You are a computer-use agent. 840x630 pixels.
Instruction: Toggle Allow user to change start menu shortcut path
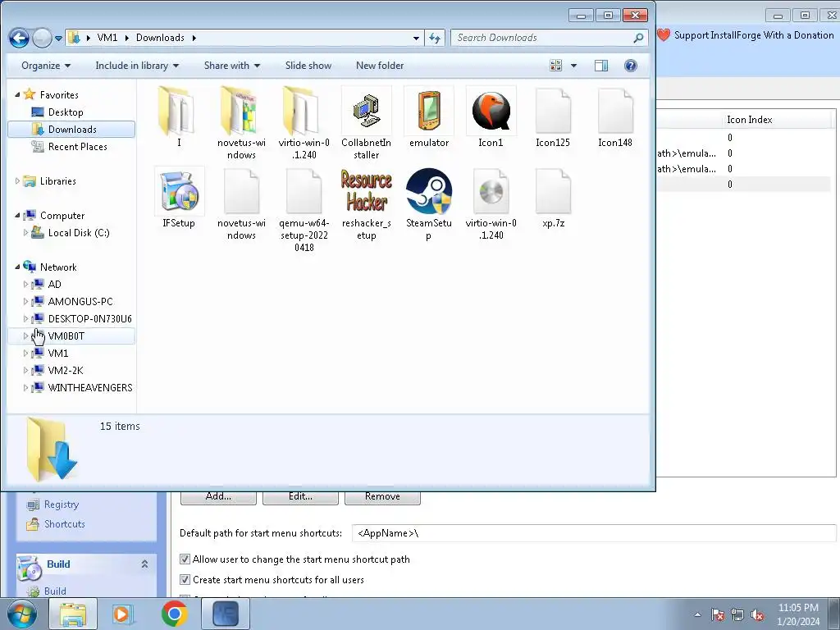tap(185, 559)
